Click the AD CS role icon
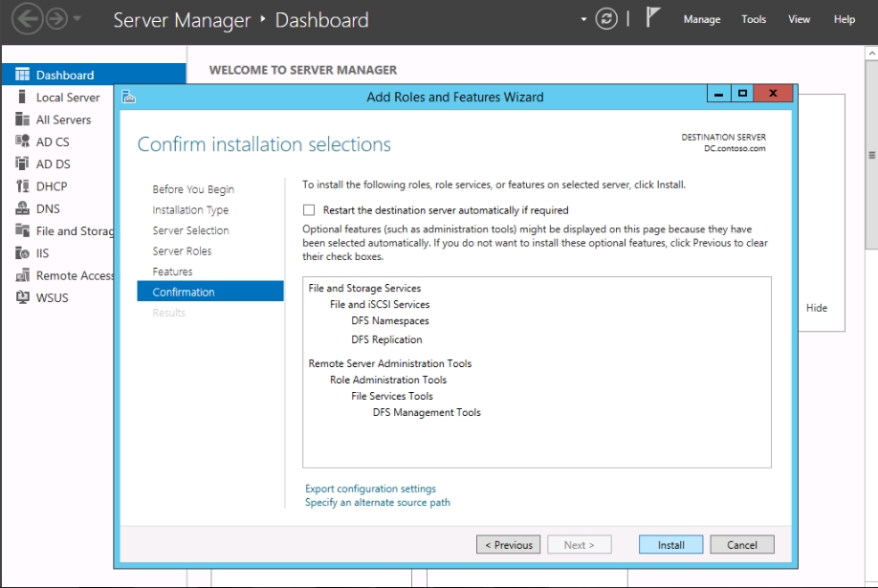This screenshot has width=878, height=588. (x=22, y=142)
